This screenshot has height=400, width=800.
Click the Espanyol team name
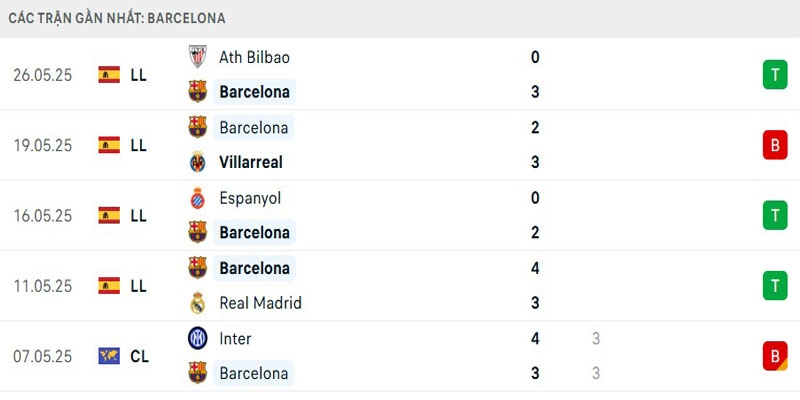(x=250, y=198)
